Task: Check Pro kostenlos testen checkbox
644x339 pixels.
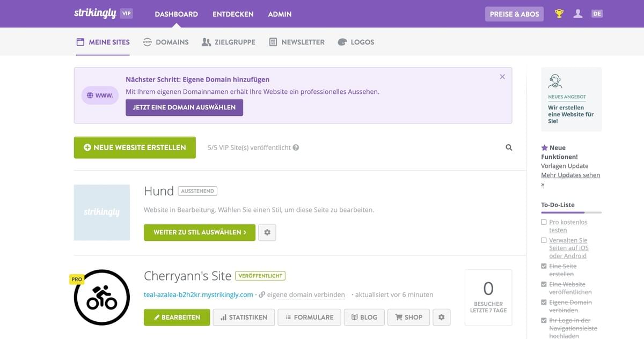Action: pos(544,222)
